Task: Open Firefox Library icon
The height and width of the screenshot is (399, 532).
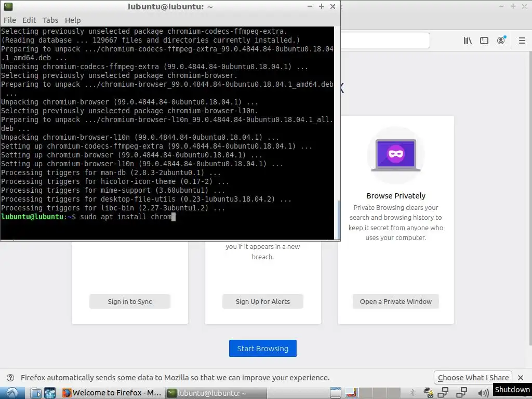Action: (x=468, y=41)
